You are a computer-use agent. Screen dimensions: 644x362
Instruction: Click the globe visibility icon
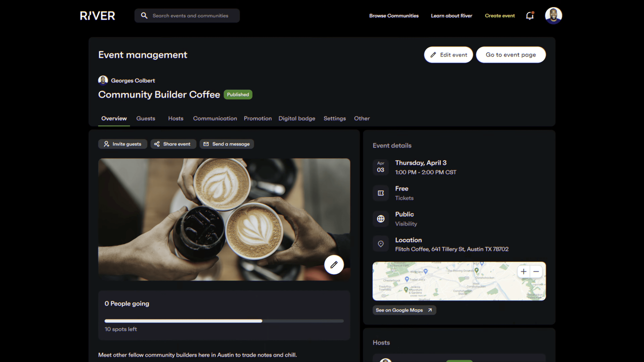pos(380,219)
